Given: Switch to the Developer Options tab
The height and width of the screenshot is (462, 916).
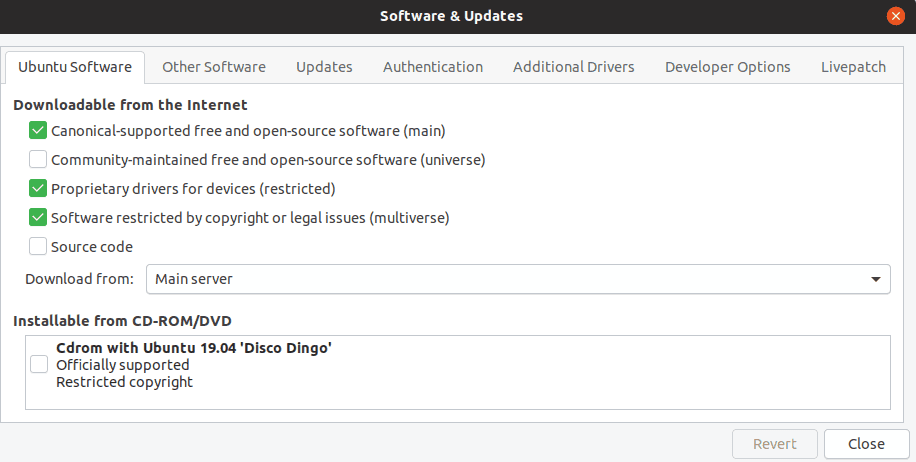Looking at the screenshot, I should pyautogui.click(x=727, y=67).
